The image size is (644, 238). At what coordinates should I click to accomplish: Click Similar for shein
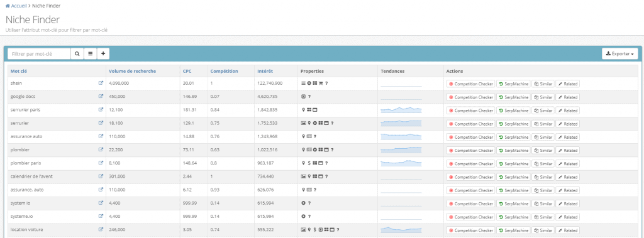tap(543, 84)
